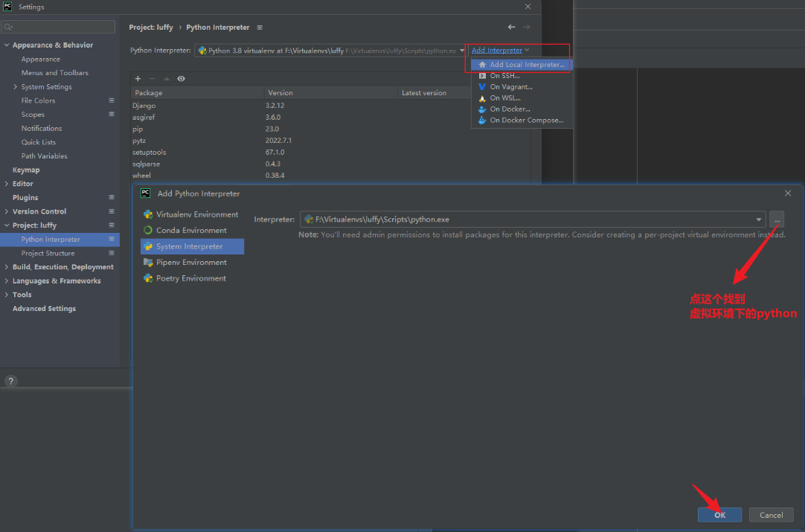
Task: Click the Package column header
Action: pyautogui.click(x=197, y=93)
